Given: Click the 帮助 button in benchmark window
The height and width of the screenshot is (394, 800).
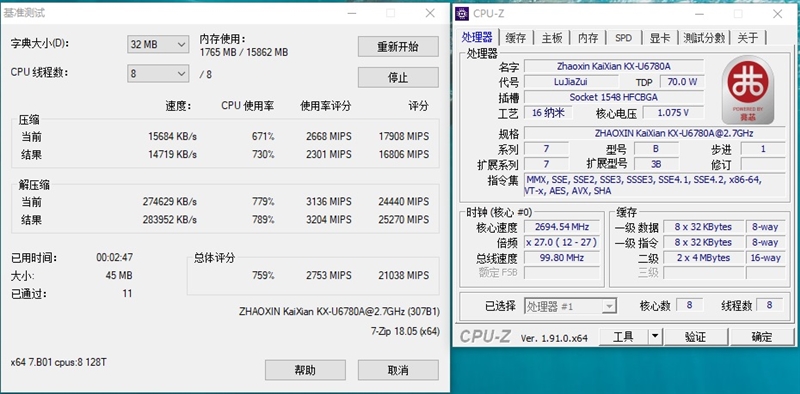Looking at the screenshot, I should (x=305, y=370).
